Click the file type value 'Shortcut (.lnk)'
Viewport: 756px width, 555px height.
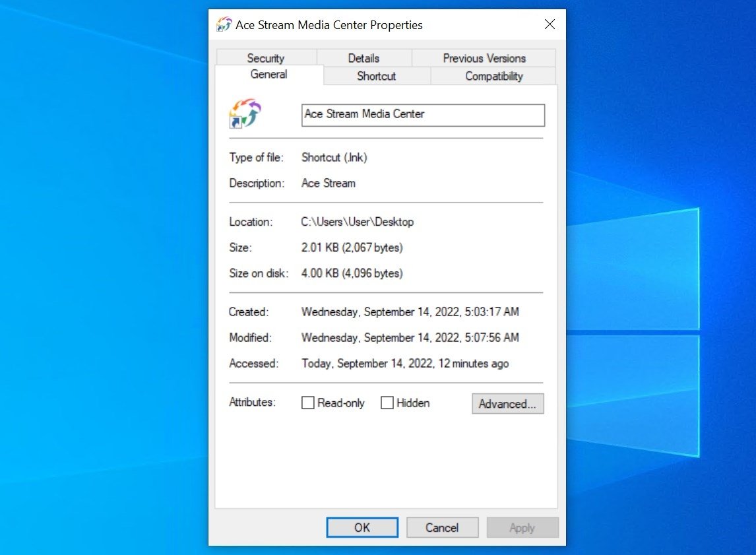tap(334, 158)
